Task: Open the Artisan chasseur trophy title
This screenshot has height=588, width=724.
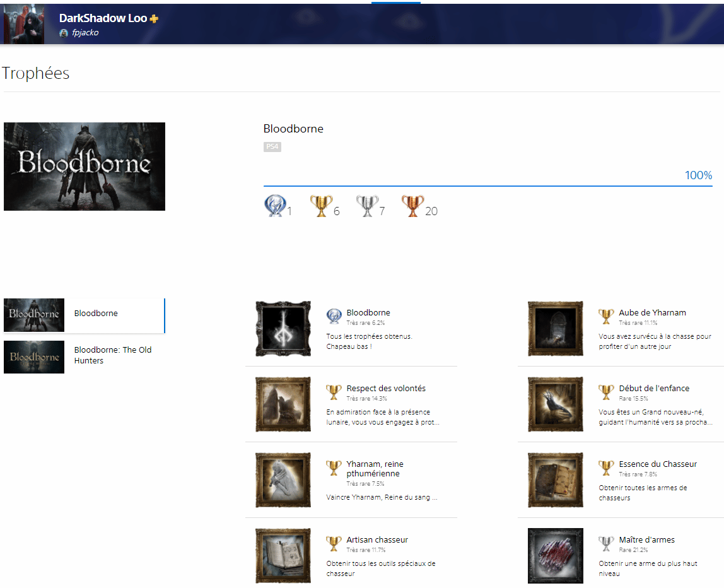Action: [377, 540]
